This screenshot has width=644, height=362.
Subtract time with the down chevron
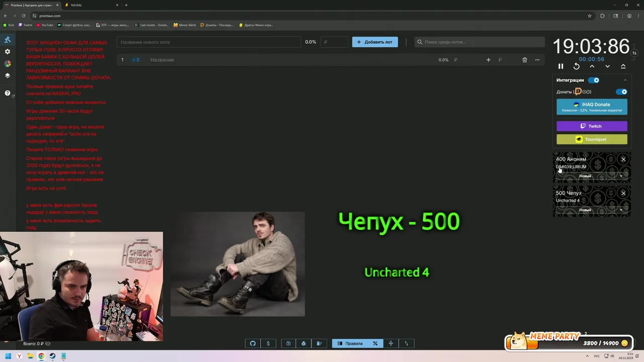[607, 66]
